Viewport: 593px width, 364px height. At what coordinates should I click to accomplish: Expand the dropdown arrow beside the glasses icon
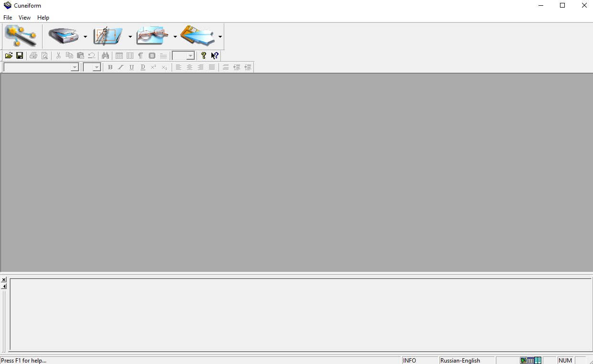[175, 37]
